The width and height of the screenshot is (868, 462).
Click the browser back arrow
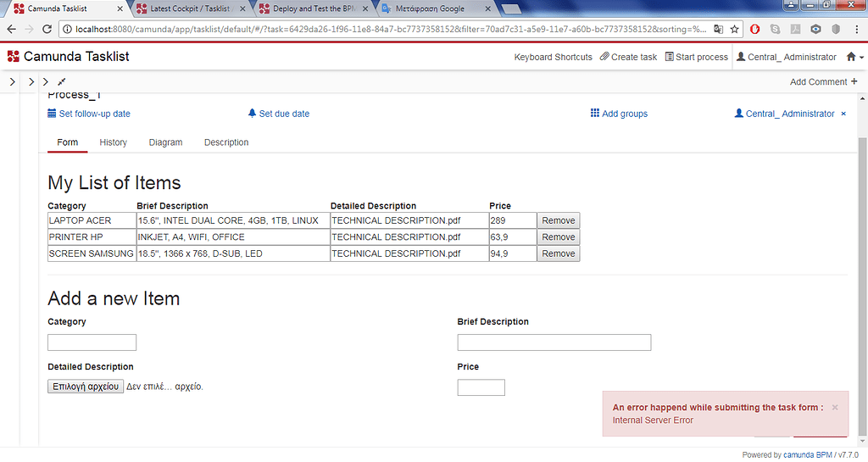(12, 30)
